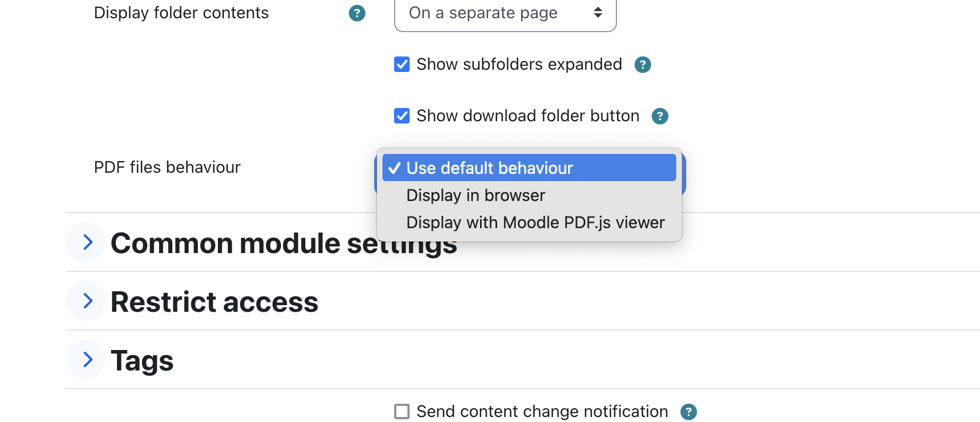Open help for Show subfolders expanded
This screenshot has height=422, width=980.
point(642,65)
